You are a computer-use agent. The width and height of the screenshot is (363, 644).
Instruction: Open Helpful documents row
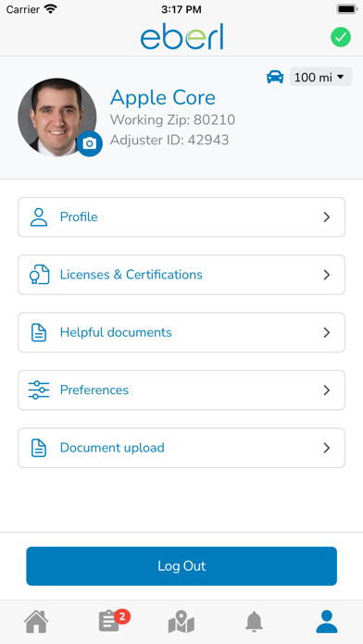click(181, 332)
